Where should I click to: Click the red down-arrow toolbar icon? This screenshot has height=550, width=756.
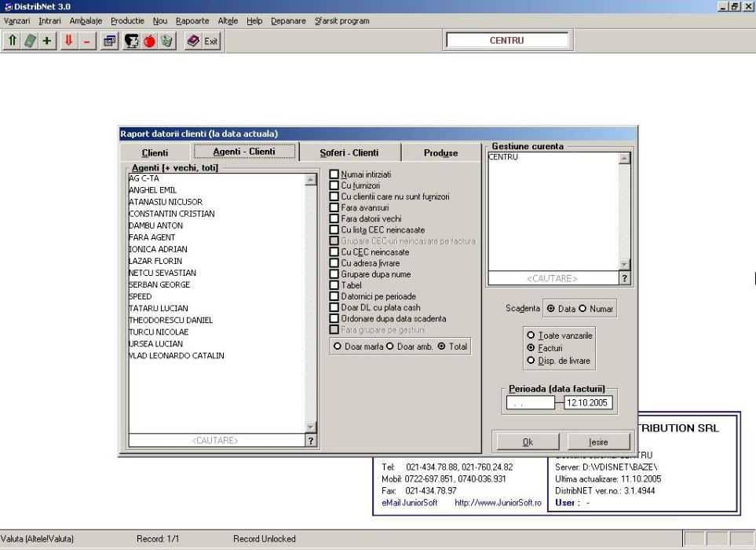[x=68, y=41]
